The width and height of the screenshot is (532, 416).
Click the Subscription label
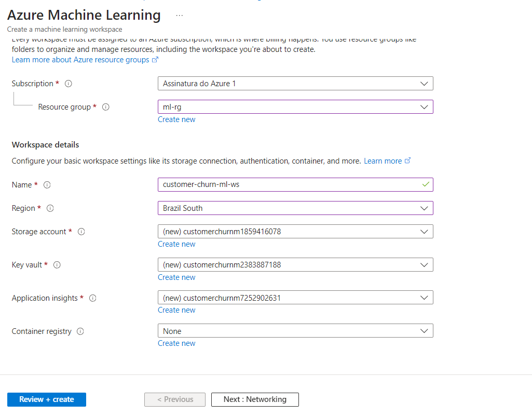tap(33, 84)
